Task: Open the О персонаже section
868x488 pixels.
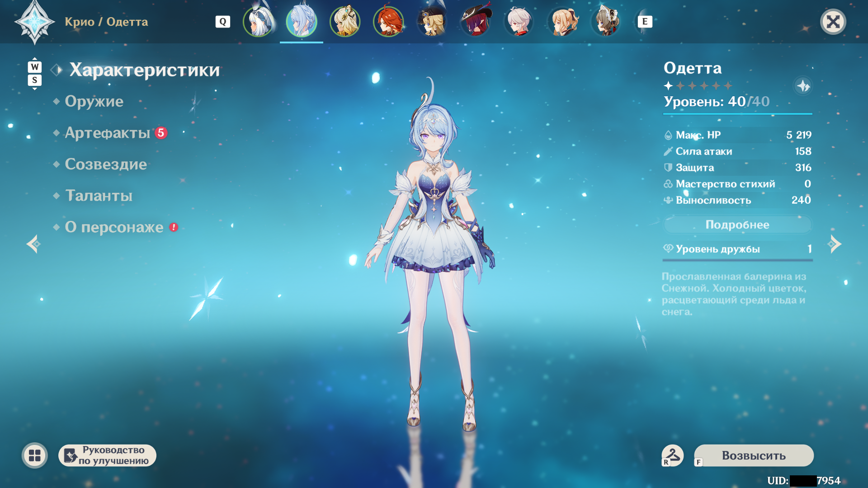Action: click(x=114, y=227)
